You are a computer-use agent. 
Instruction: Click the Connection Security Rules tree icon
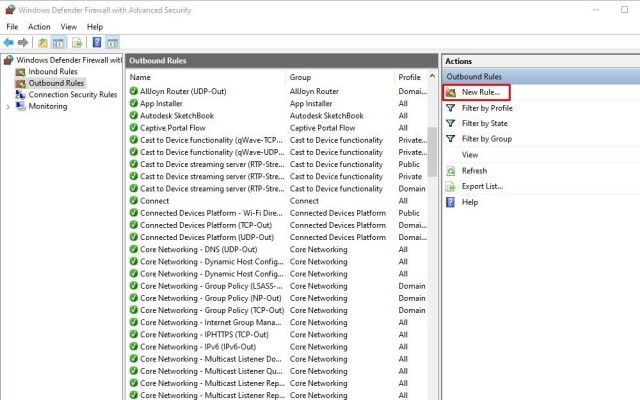[x=20, y=95]
